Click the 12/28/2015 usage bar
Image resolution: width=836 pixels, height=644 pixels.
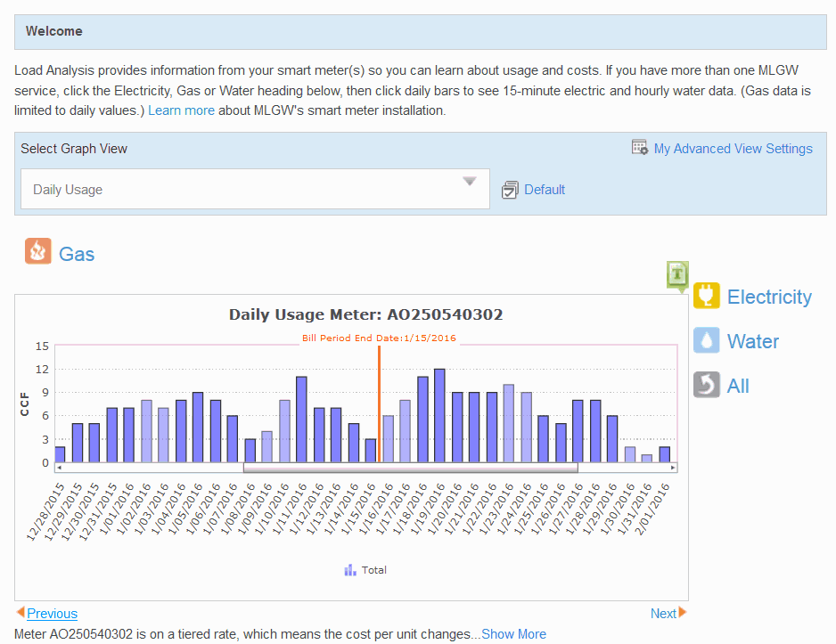coord(60,454)
